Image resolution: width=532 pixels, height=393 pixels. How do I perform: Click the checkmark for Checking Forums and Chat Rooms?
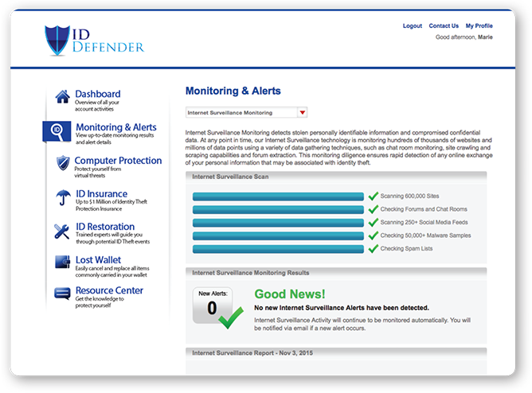tap(373, 209)
